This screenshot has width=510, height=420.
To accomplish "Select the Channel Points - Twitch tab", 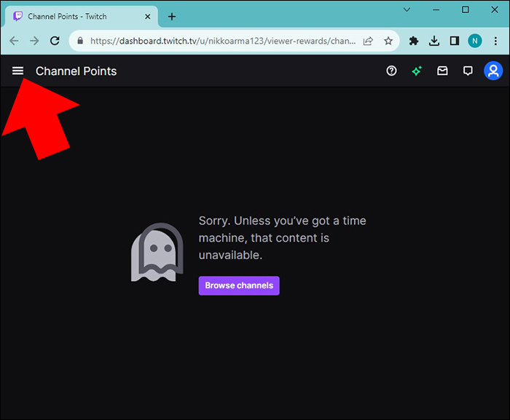I will pos(80,16).
